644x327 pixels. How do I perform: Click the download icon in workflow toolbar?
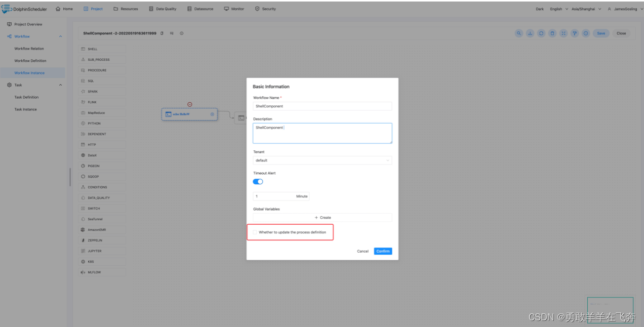(530, 33)
